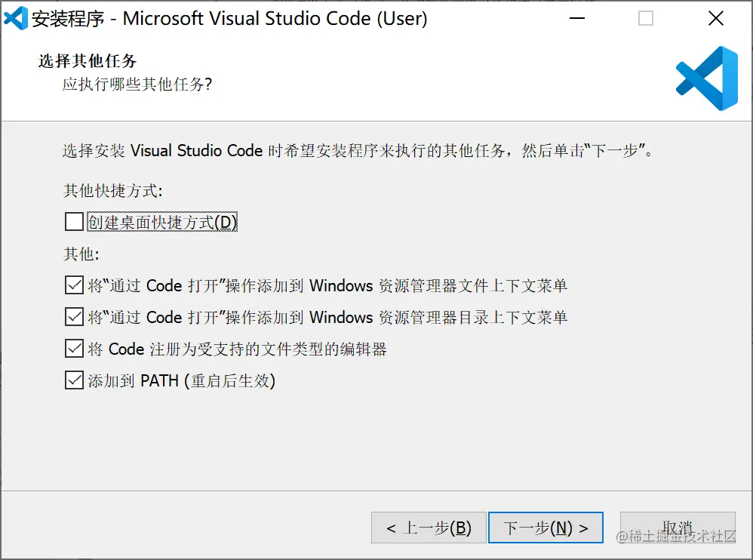Minimize the installer window
The height and width of the screenshot is (560, 753).
point(576,18)
